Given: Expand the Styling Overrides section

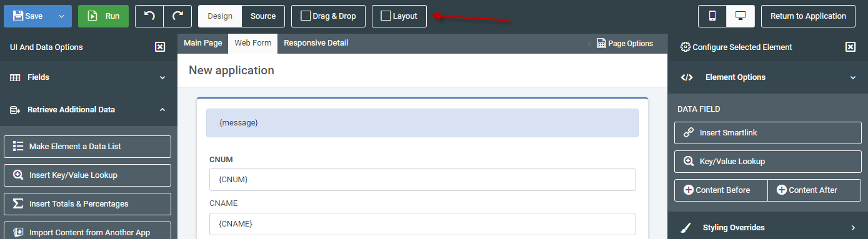Looking at the screenshot, I should click(768, 228).
